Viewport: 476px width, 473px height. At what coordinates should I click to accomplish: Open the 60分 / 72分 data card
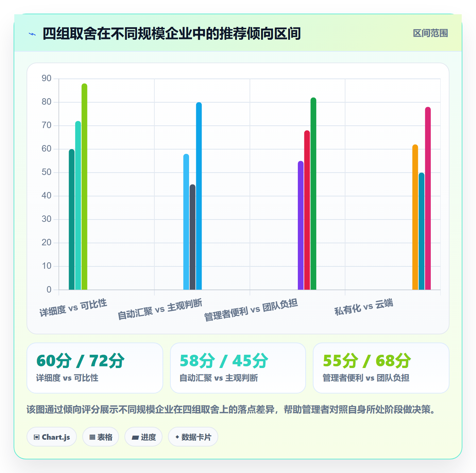point(95,368)
